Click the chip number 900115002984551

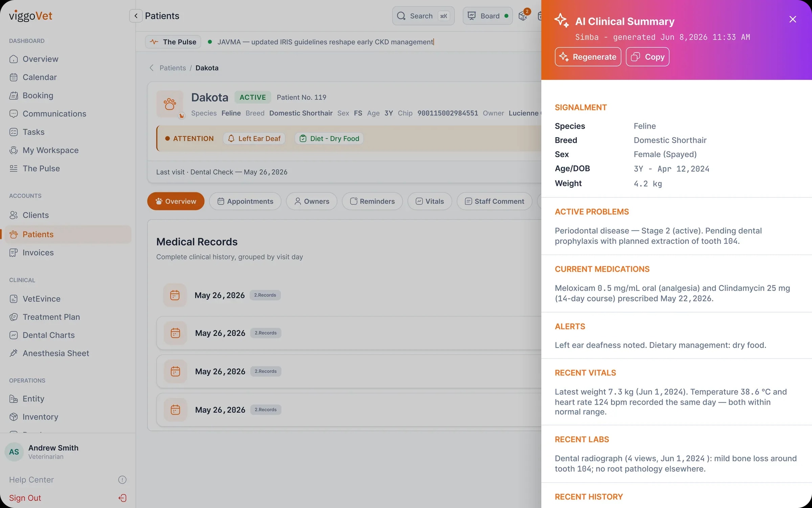pos(448,113)
